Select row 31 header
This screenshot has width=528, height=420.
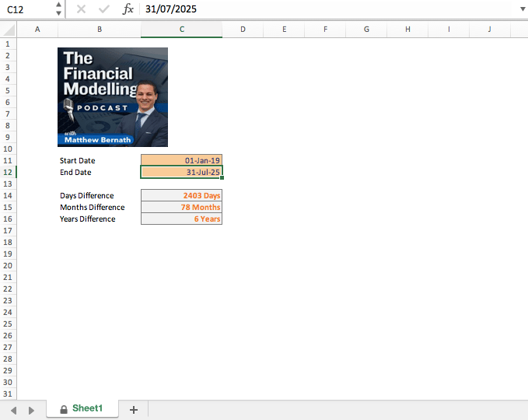[x=8, y=394]
